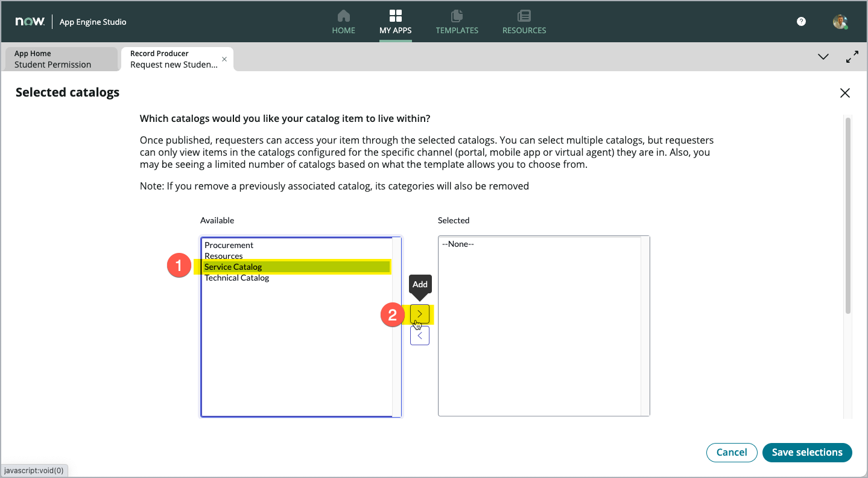Click the Remove left-arrow button

(x=420, y=336)
